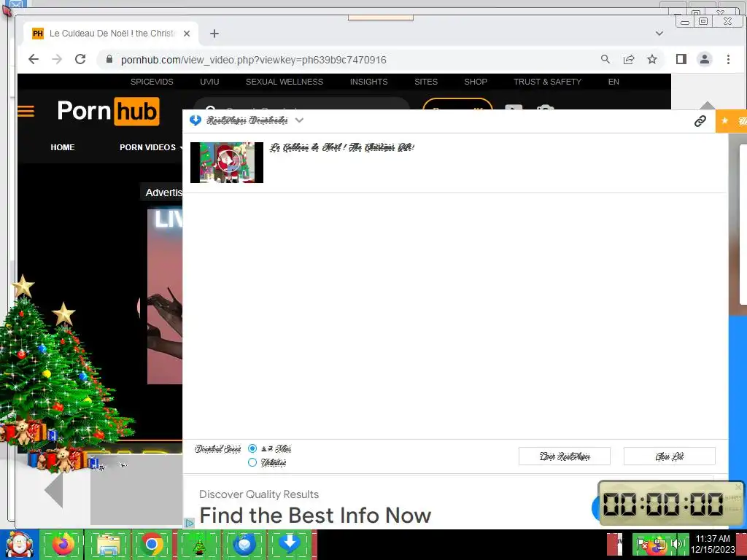Open the UVIU top link
This screenshot has height=560, width=747.
tap(209, 82)
